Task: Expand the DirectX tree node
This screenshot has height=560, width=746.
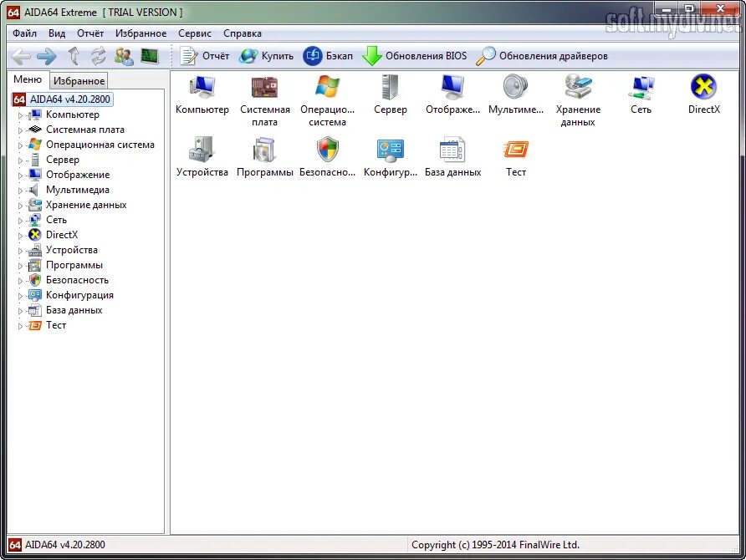Action: (x=20, y=236)
